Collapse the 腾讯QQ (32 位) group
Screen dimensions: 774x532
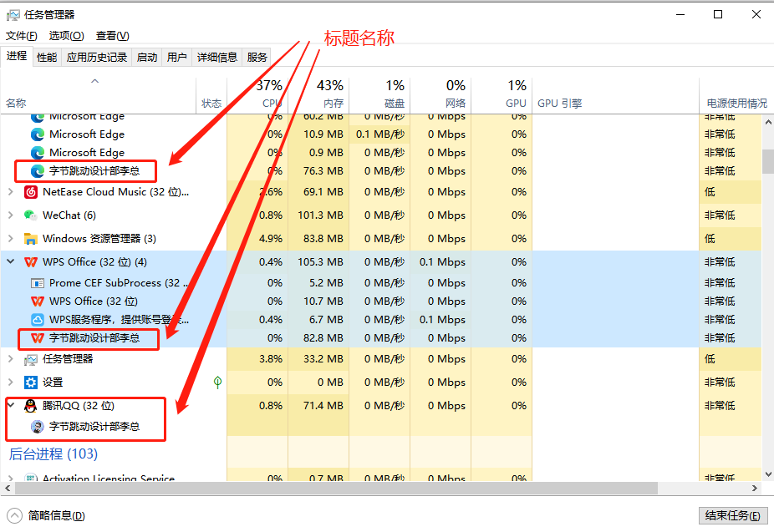10,405
